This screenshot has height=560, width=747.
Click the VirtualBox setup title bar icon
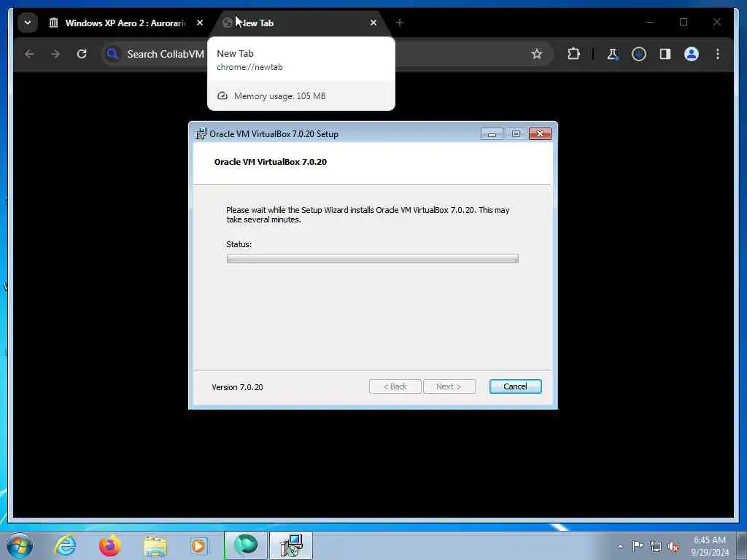(x=201, y=134)
